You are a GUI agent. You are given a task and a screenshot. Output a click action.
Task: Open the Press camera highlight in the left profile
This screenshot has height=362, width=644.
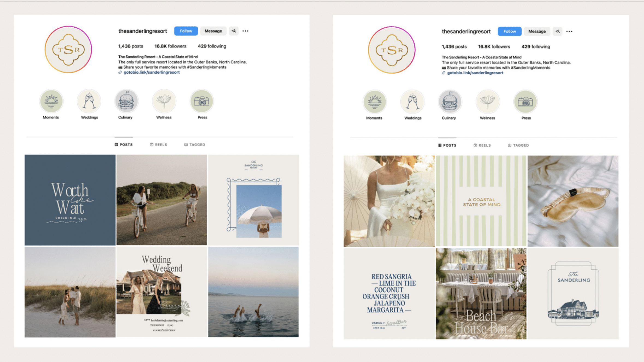pos(202,101)
